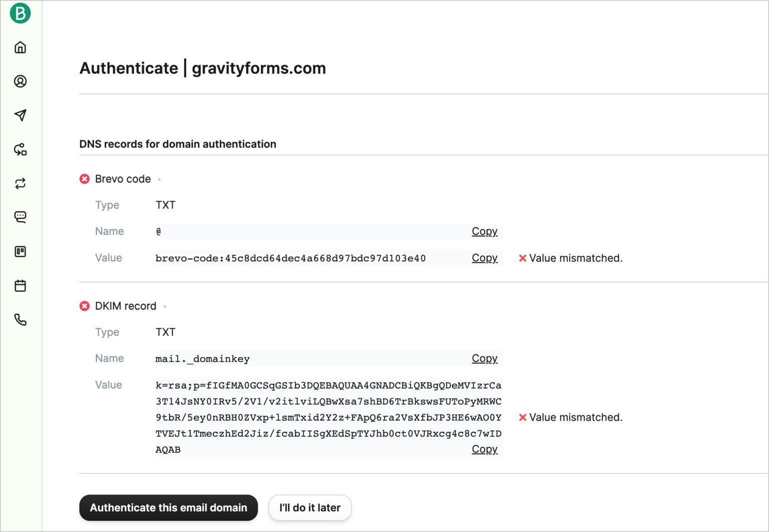Copy the brevo-code TXT value
The image size is (769, 532).
point(484,258)
